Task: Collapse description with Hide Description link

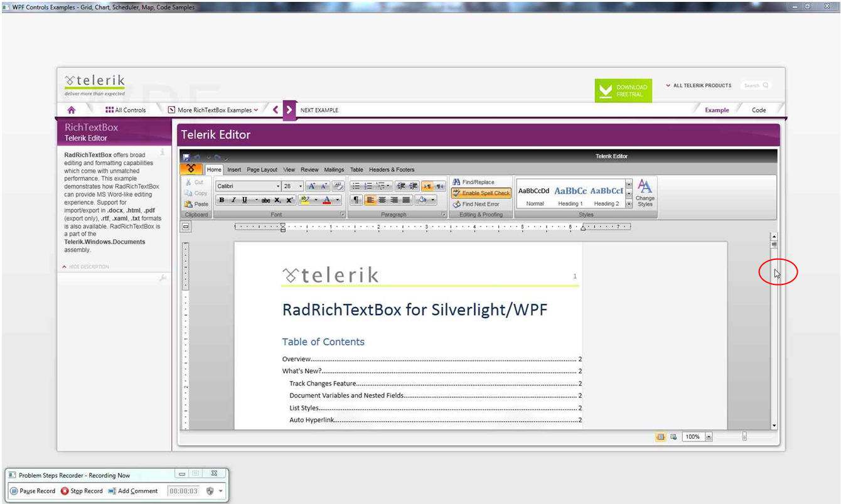Action: tap(85, 267)
